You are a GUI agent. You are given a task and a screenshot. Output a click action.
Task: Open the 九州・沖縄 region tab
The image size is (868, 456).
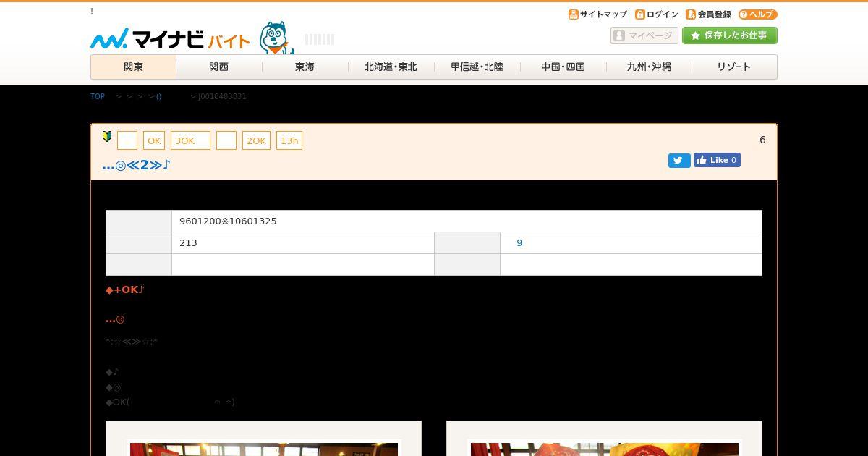pyautogui.click(x=649, y=67)
